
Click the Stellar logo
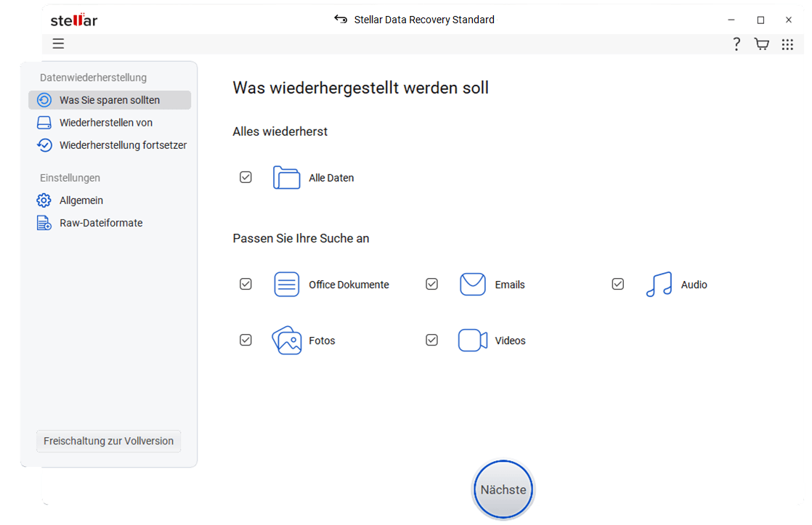[73, 20]
